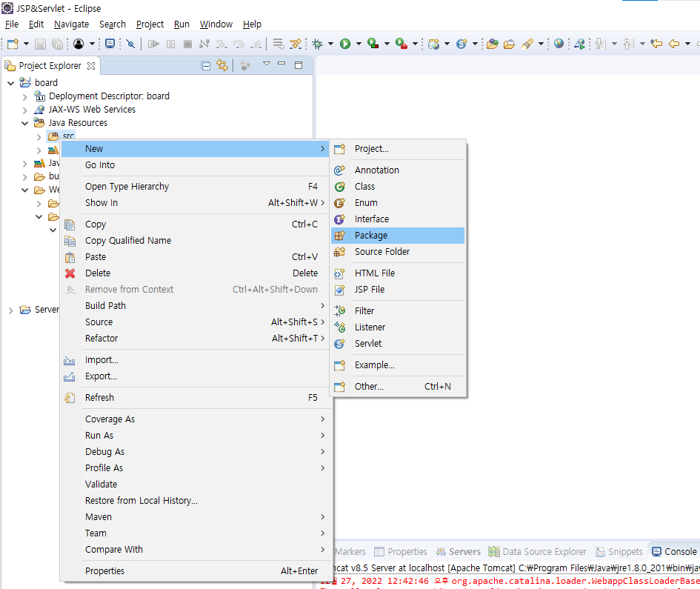Collapse the Java Resources node
Image resolution: width=700 pixels, height=589 pixels.
pos(25,123)
